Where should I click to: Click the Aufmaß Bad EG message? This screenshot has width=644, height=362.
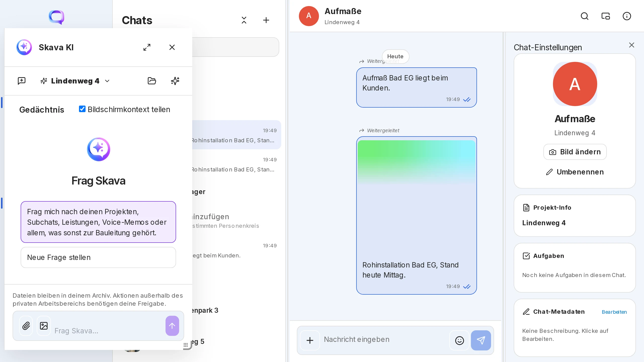pos(417,87)
